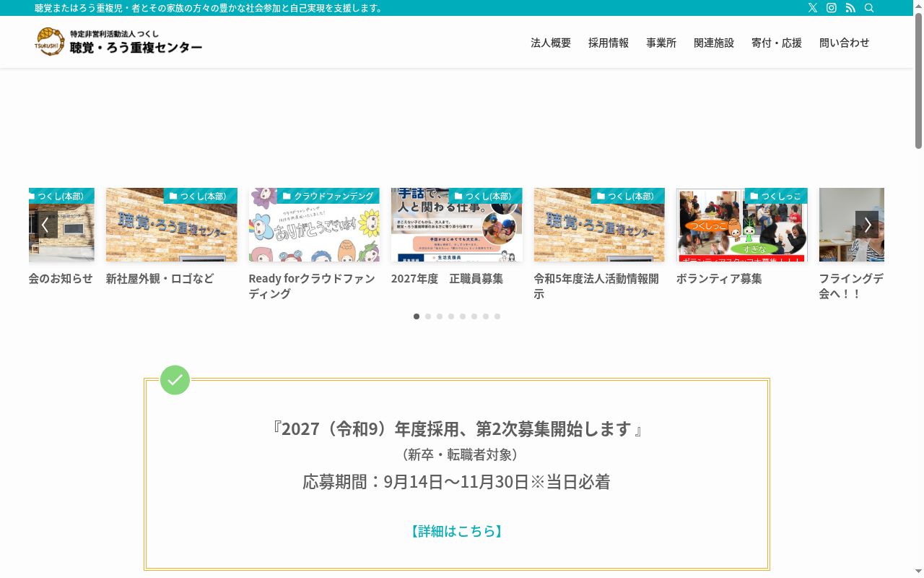Click the つくしっこ category tag
Screen dimensions: 924x578
(775, 196)
